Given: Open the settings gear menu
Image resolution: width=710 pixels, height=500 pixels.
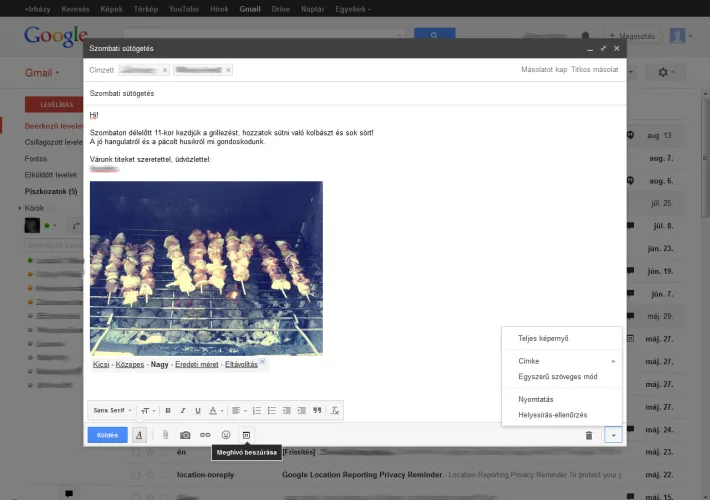Looking at the screenshot, I should 665,72.
